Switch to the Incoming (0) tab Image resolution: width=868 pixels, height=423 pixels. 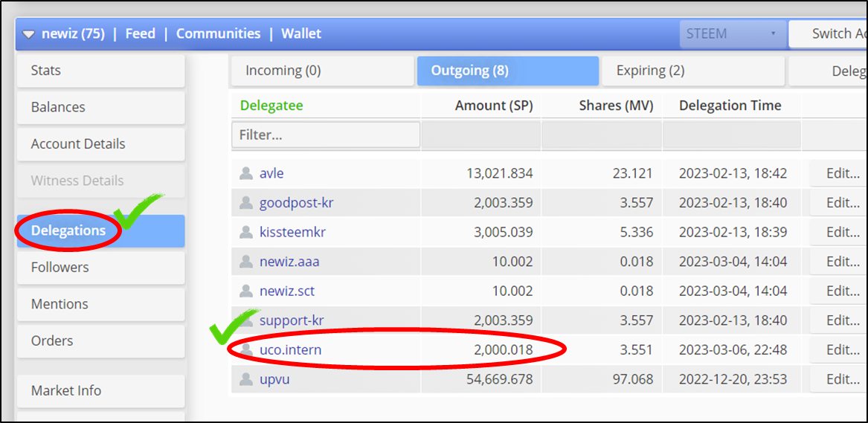pos(322,71)
